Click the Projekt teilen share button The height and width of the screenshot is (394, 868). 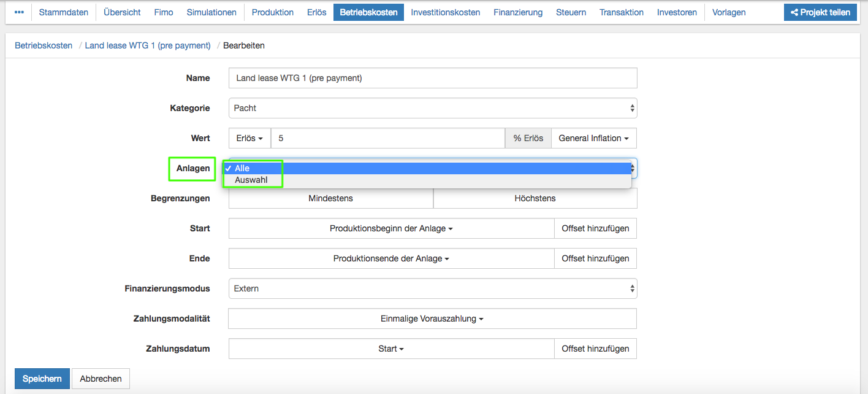(x=820, y=12)
